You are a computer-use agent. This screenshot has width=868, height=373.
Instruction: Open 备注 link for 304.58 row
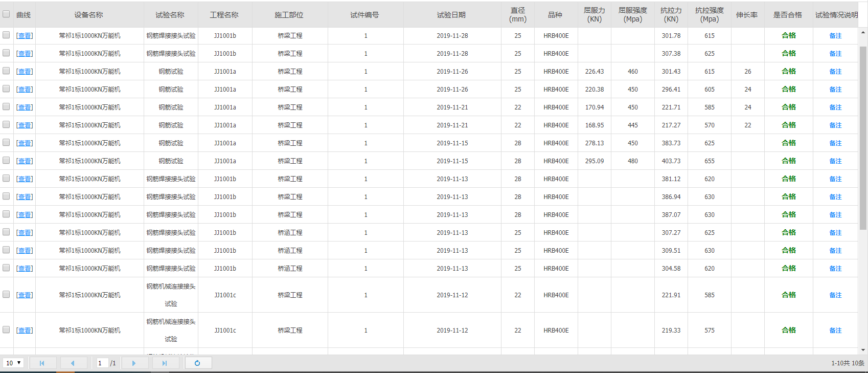click(x=835, y=269)
